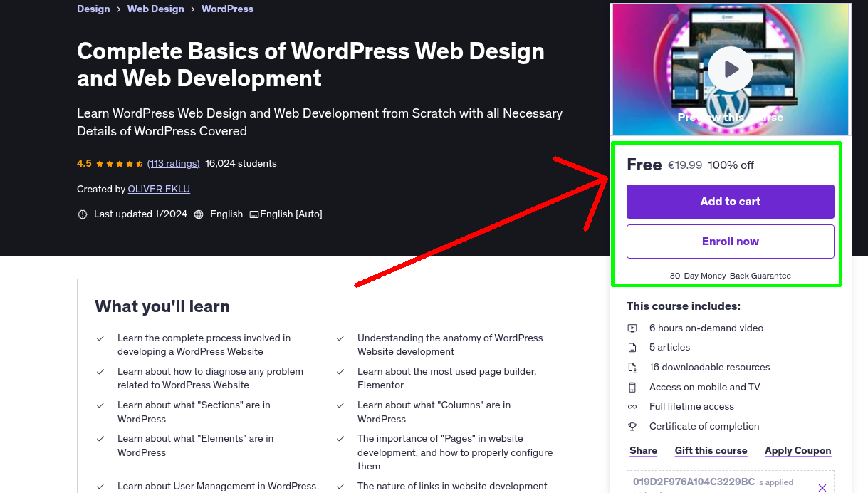Screen dimensions: 868x493
Task: Click checkmark beside 'Elements' item
Action: 101,439
